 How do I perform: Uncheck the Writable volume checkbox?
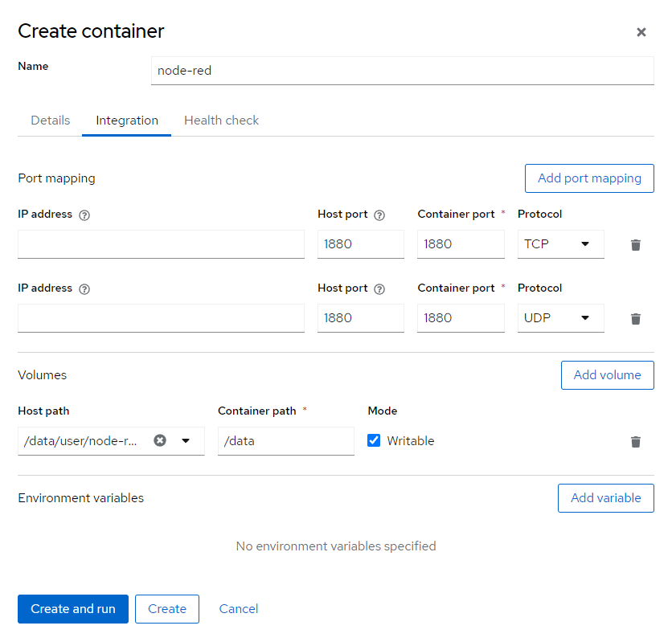(374, 440)
